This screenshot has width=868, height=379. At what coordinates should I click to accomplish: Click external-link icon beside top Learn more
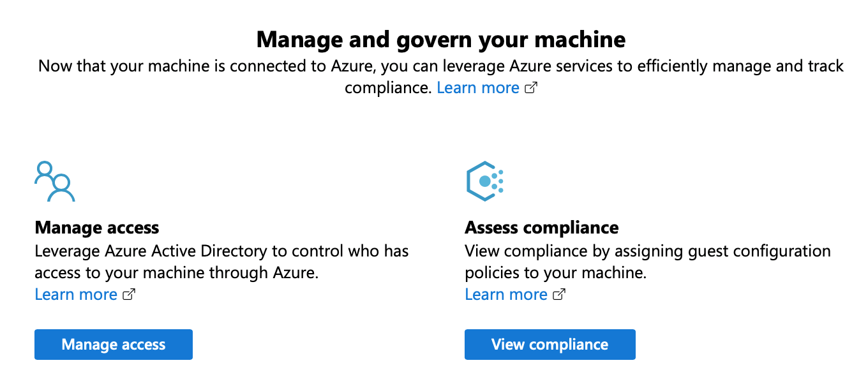(x=531, y=88)
